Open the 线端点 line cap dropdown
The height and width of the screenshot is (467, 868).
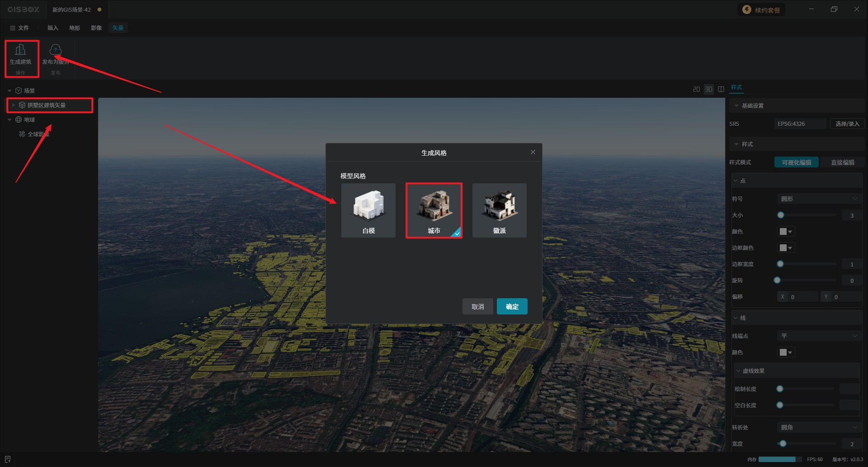[x=818, y=336]
